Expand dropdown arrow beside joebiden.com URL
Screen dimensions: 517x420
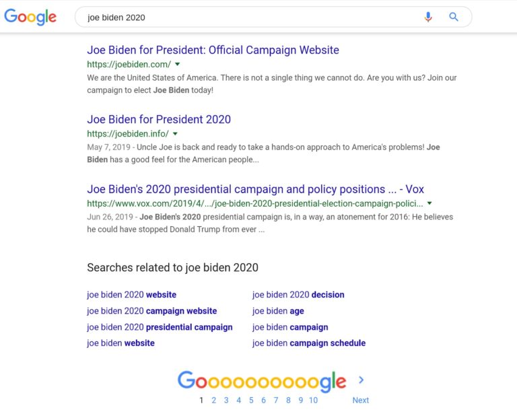pos(178,64)
